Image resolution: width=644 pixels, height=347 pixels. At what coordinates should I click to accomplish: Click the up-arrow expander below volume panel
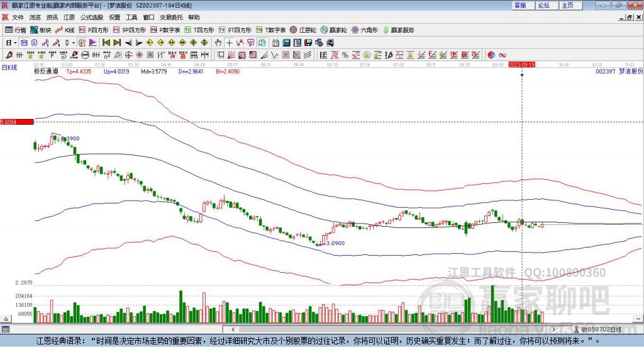6,319
